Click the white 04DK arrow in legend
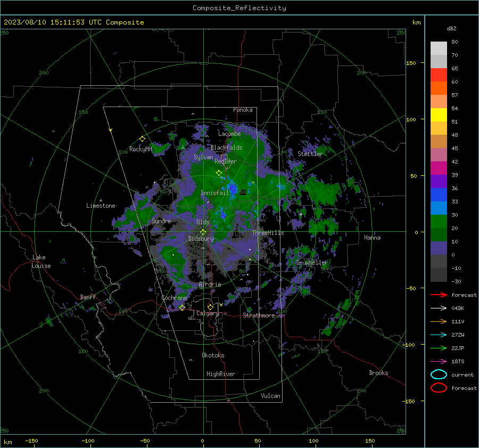This screenshot has width=479, height=448. coord(439,308)
